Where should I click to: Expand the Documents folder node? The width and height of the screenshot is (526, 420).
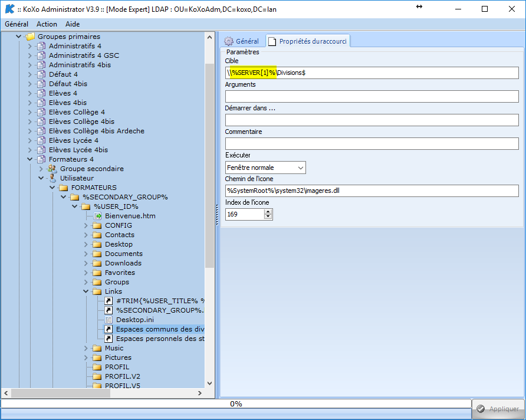pyautogui.click(x=86, y=254)
